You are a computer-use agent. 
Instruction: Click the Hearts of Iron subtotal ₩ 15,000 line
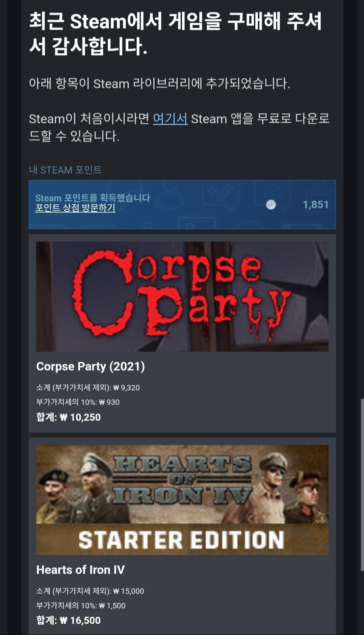tap(90, 591)
